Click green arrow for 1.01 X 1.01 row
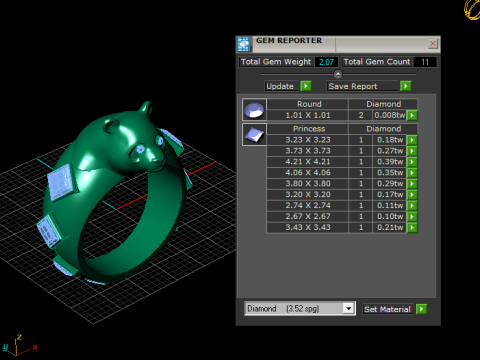480x360 pixels. pos(412,115)
